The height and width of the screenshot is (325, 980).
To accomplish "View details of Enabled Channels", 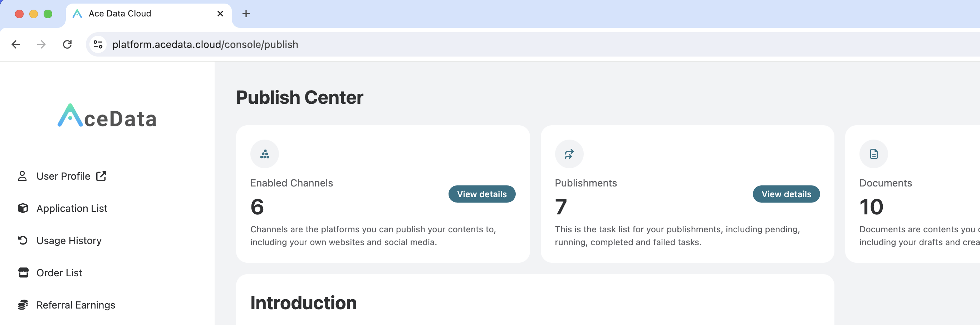I will pos(482,194).
